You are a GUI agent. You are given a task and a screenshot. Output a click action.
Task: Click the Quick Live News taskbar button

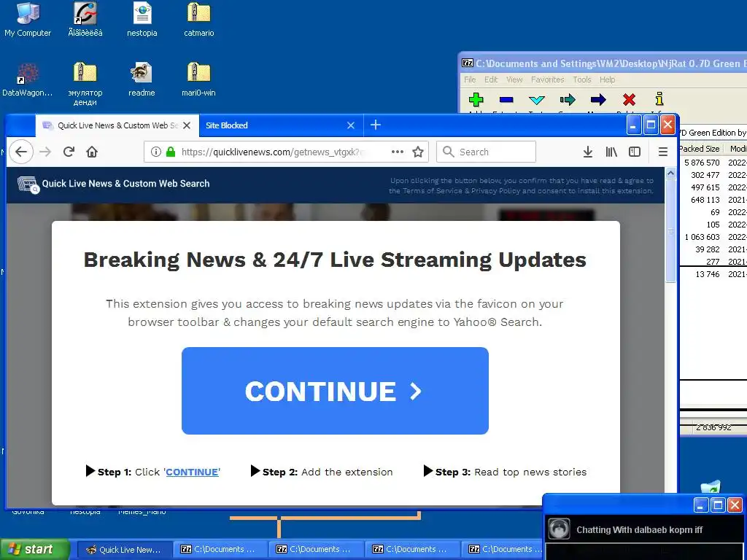tap(124, 550)
